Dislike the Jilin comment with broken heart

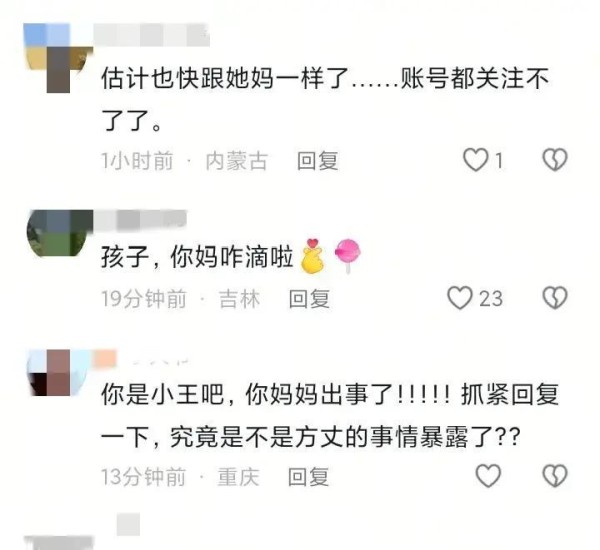(x=555, y=298)
